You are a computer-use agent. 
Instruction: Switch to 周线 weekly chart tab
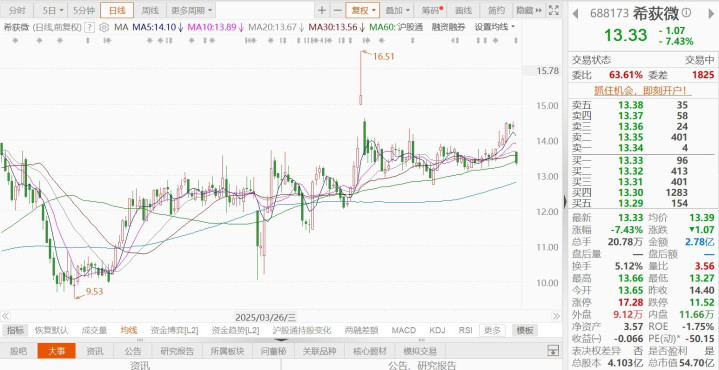[x=150, y=10]
